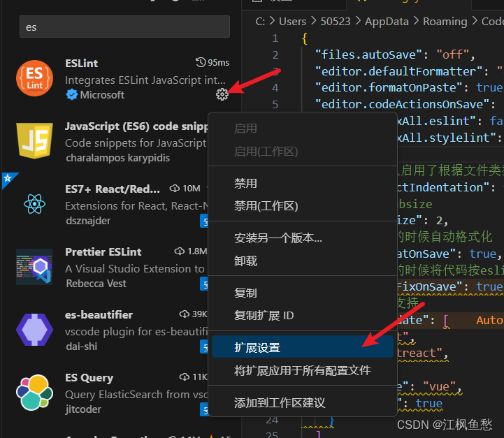Click the Prettier ESLint extension icon
This screenshot has width=504, height=438.
tap(34, 267)
